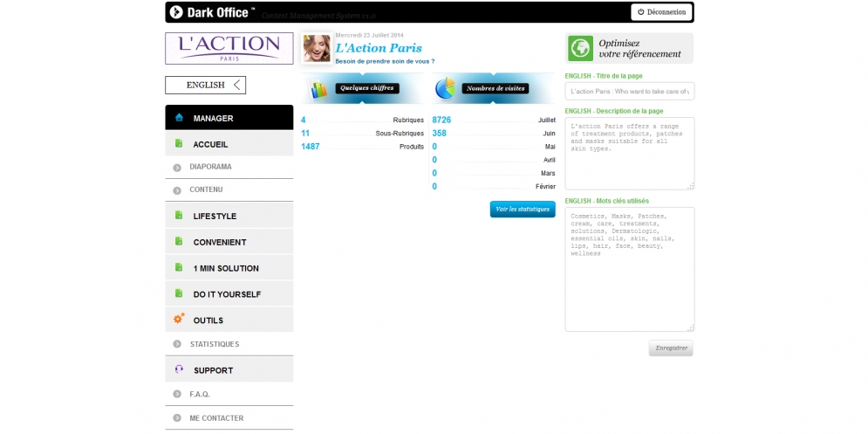The image size is (868, 434).
Task: Click the orange gears icon beside OUTILS
Action: point(179,319)
